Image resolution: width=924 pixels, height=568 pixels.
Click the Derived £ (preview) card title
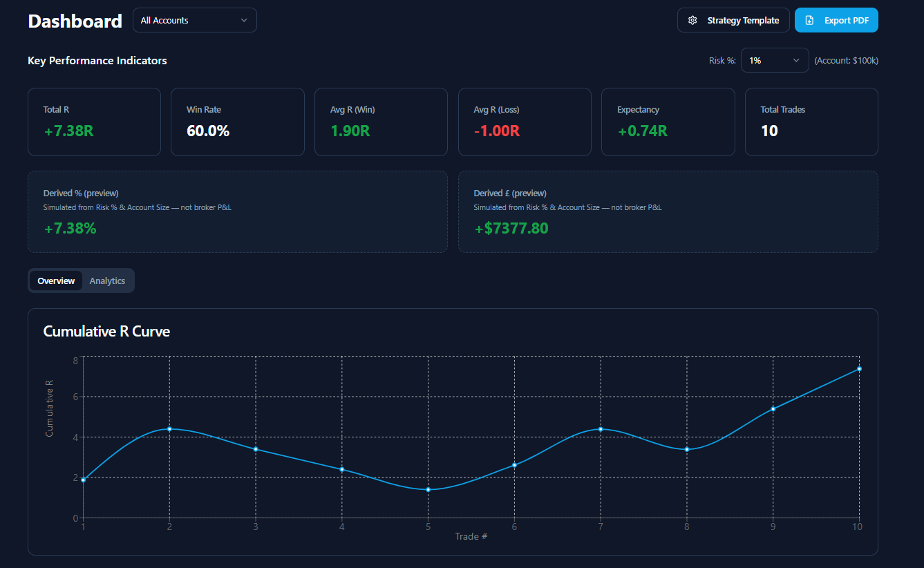pyautogui.click(x=510, y=193)
